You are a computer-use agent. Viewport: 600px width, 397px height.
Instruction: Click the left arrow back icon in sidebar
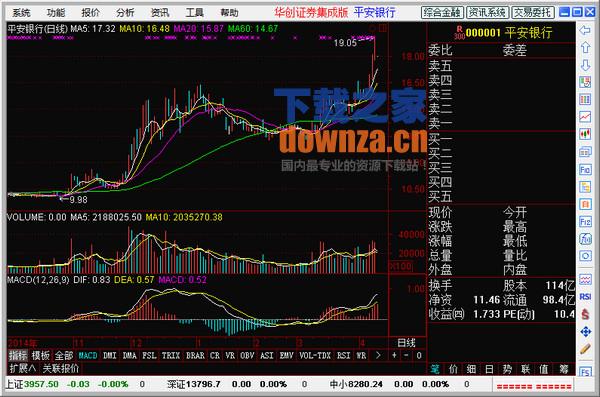(585, 30)
